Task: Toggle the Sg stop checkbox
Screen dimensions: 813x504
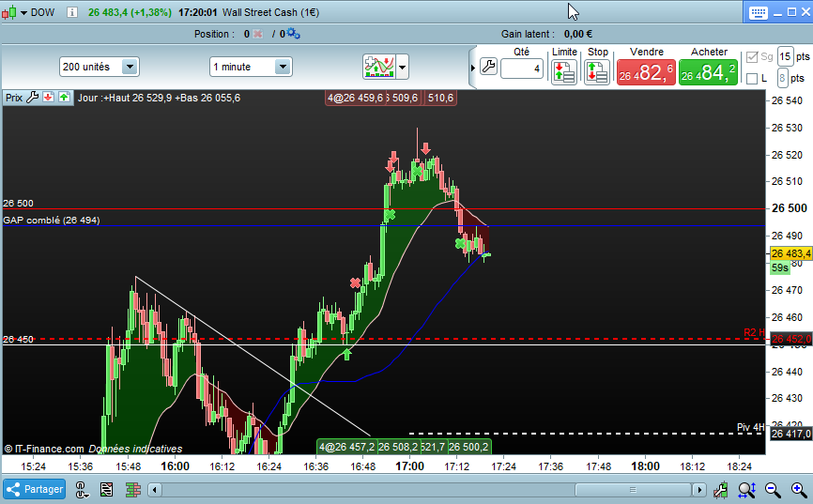Action: tap(752, 57)
